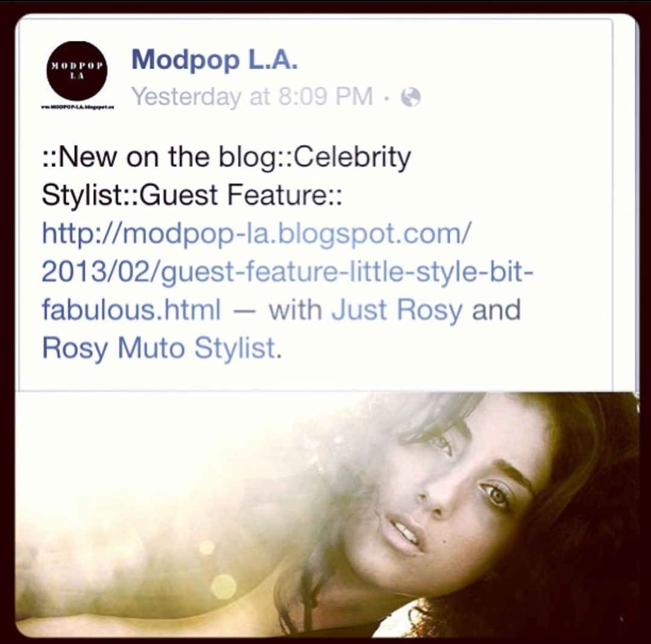Click the "MODPOP" lettering inside the logo

click(x=77, y=66)
